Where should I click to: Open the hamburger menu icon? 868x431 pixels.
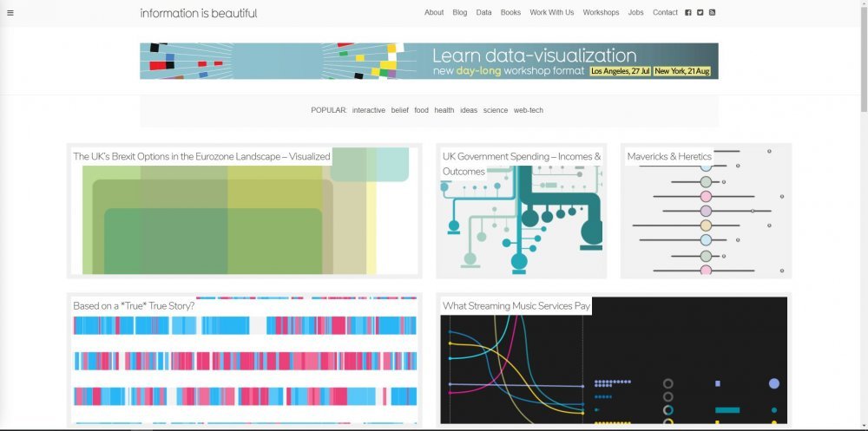tap(10, 13)
